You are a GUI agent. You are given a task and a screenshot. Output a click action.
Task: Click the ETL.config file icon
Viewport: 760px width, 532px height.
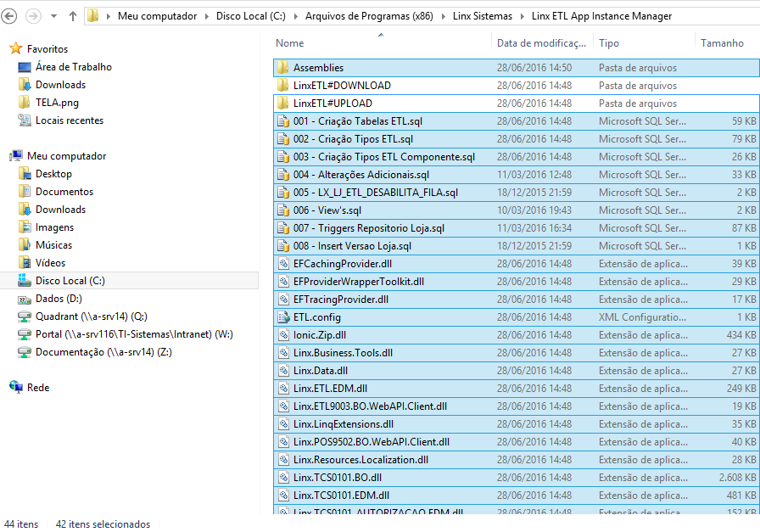(283, 317)
